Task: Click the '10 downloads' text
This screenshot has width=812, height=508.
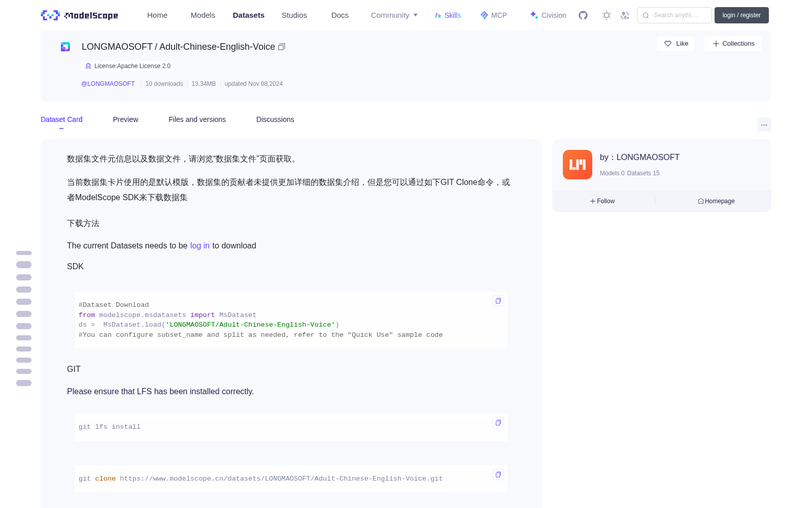Action: click(164, 84)
